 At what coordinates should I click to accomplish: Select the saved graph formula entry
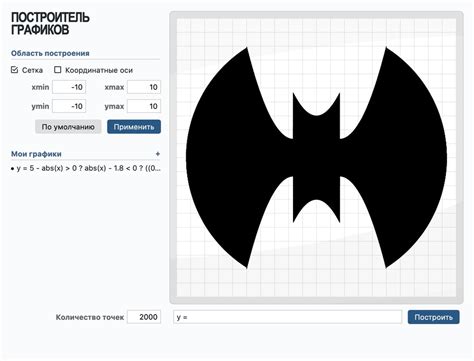[x=88, y=168]
